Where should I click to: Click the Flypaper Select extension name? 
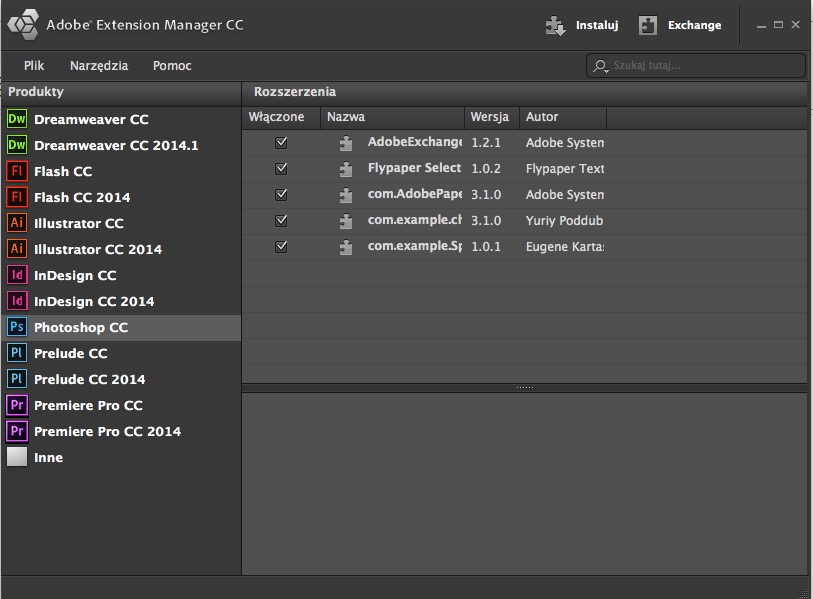tap(414, 168)
